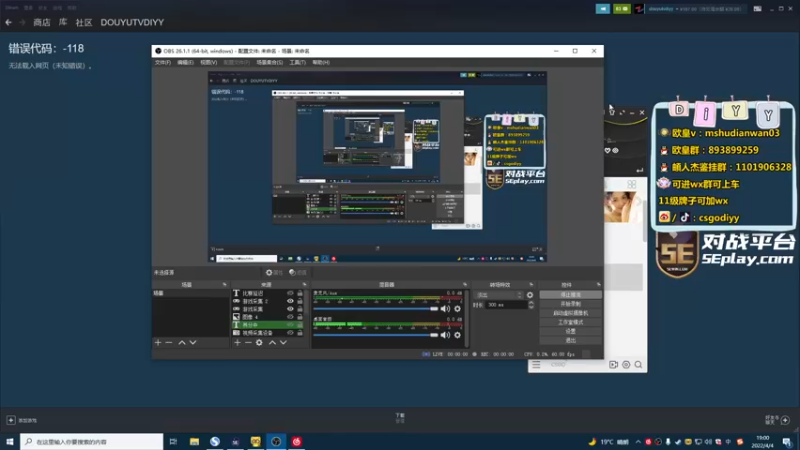Move the selected source up in sources panel

click(272, 342)
